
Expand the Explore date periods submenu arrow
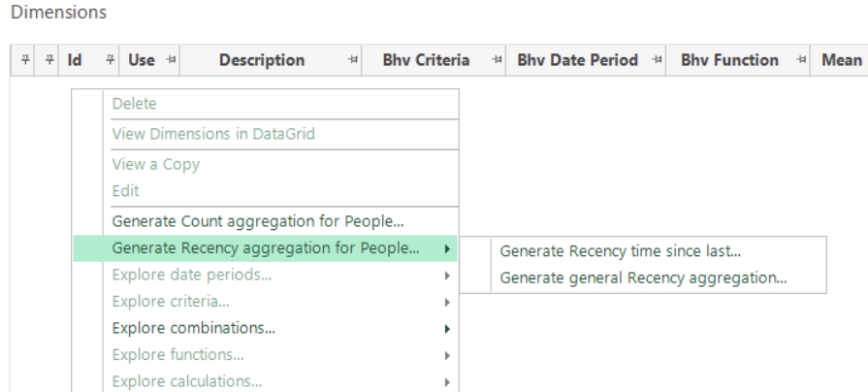coord(446,276)
